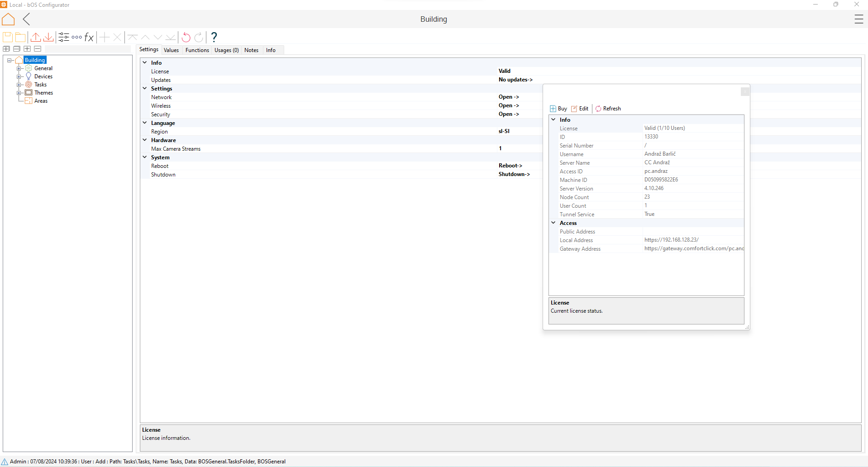Click the fx functions toolbar icon
This screenshot has height=467, width=868.
[89, 37]
